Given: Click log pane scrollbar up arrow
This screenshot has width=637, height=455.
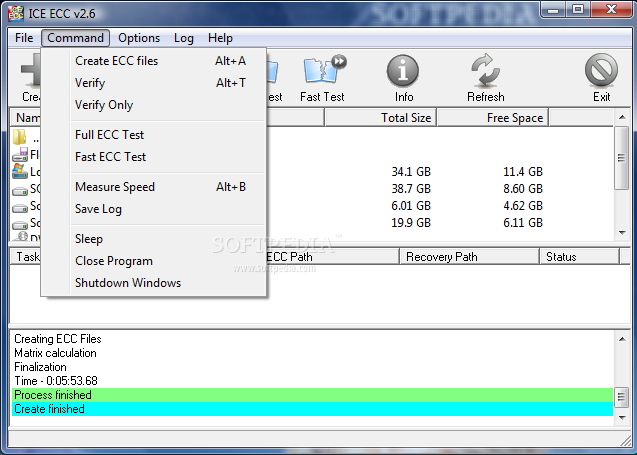Looking at the screenshot, I should click(x=622, y=339).
